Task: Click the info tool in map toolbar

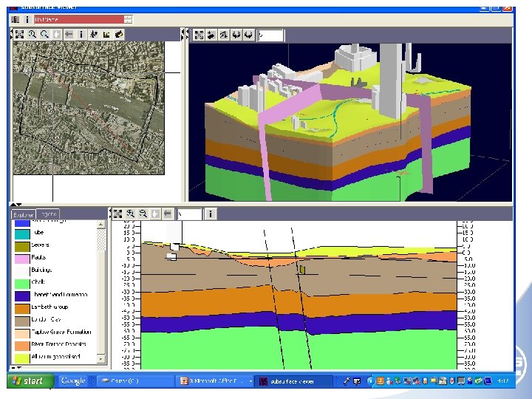Action: tap(81, 34)
